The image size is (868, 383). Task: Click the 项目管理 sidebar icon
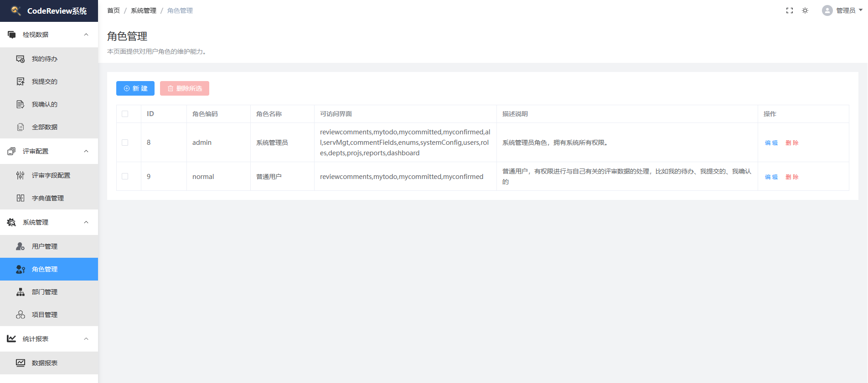pyautogui.click(x=21, y=315)
